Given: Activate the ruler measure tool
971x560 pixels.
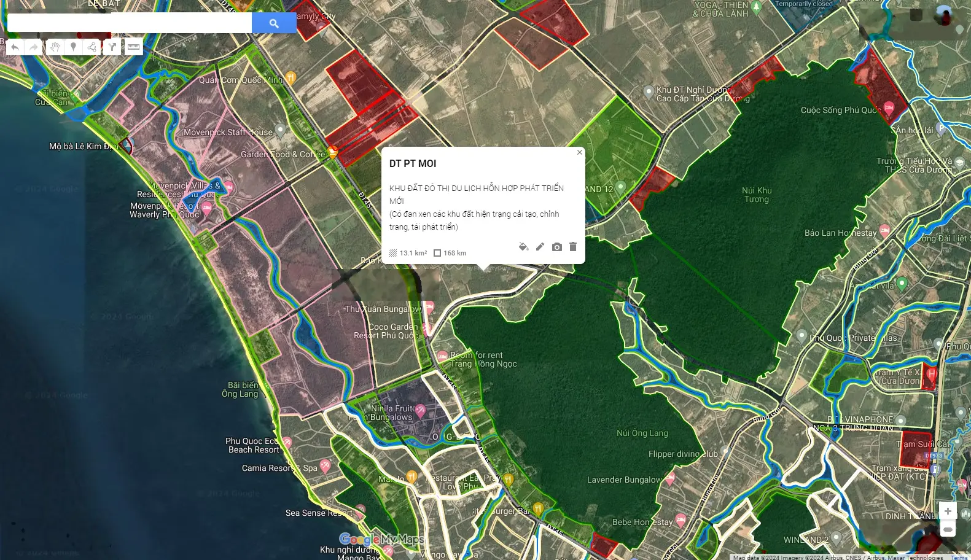Looking at the screenshot, I should click(133, 47).
